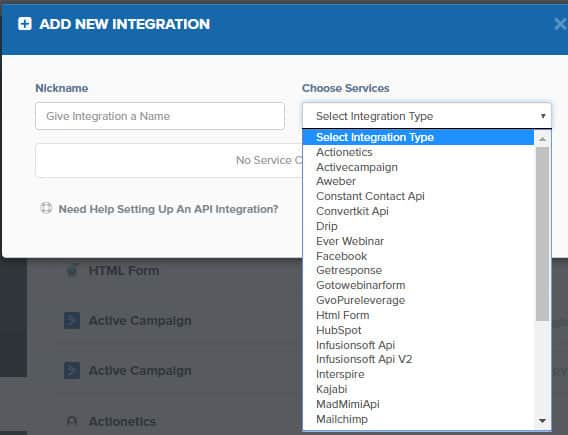Open the HTML Form integration in background list
568x435 pixels.
coord(124,271)
